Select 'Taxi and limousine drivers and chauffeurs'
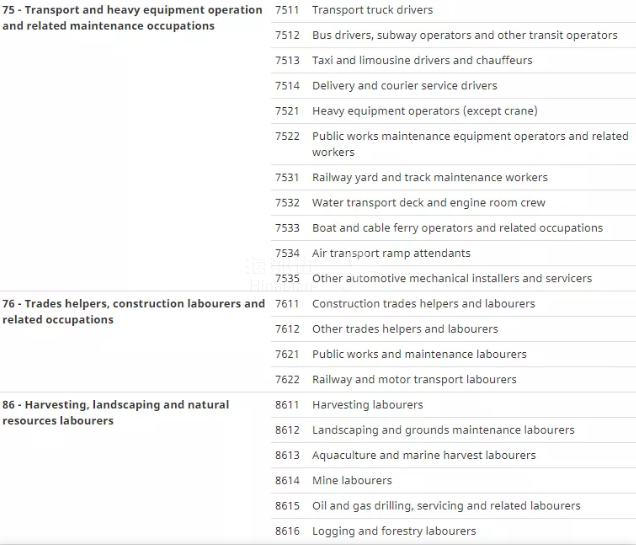This screenshot has width=636, height=545. point(422,60)
